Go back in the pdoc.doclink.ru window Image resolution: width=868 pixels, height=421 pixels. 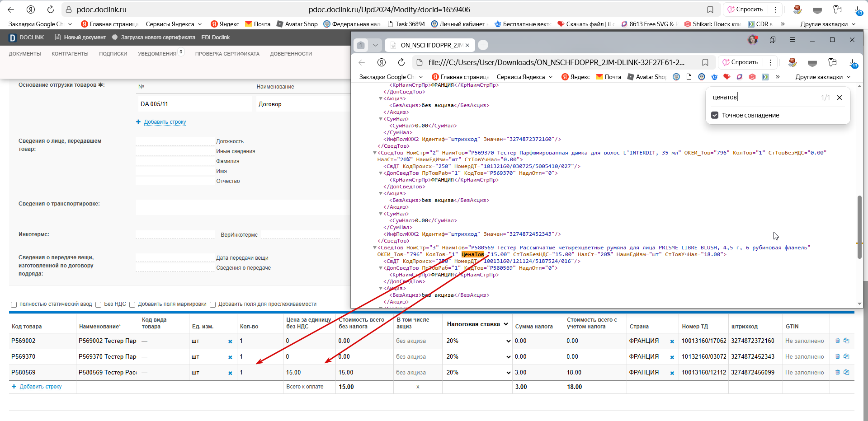coord(11,9)
